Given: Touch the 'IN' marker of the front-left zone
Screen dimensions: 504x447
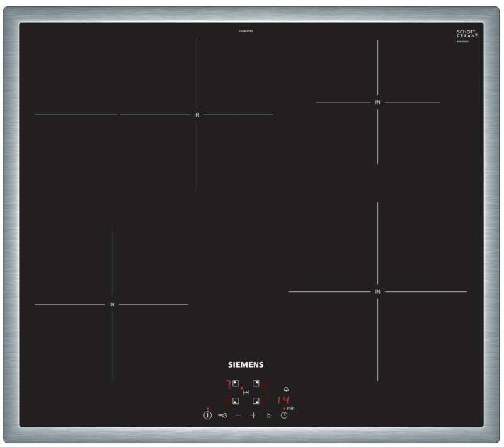Looking at the screenshot, I should (112, 305).
